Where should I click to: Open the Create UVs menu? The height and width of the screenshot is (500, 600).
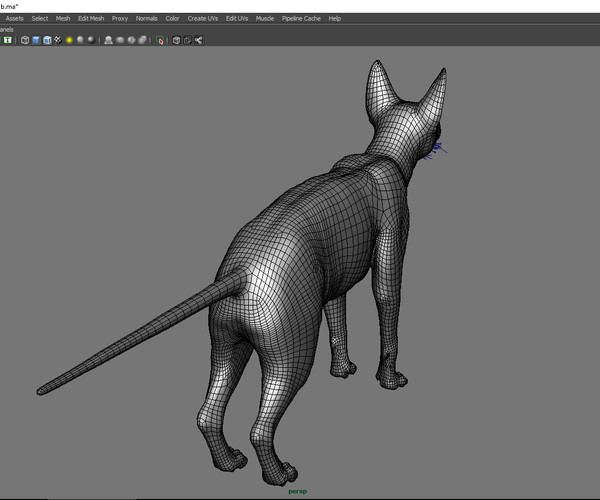203,18
